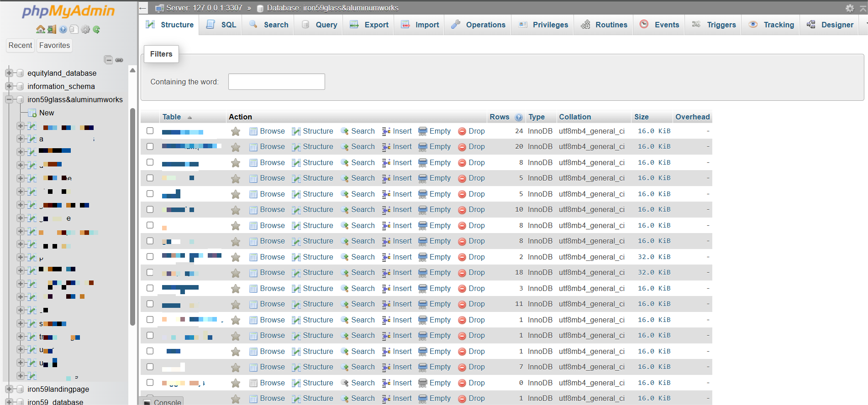Screen dimensions: 868x405
Task: Collapse the iron59glass&aluminumworks database node
Action: tap(9, 99)
